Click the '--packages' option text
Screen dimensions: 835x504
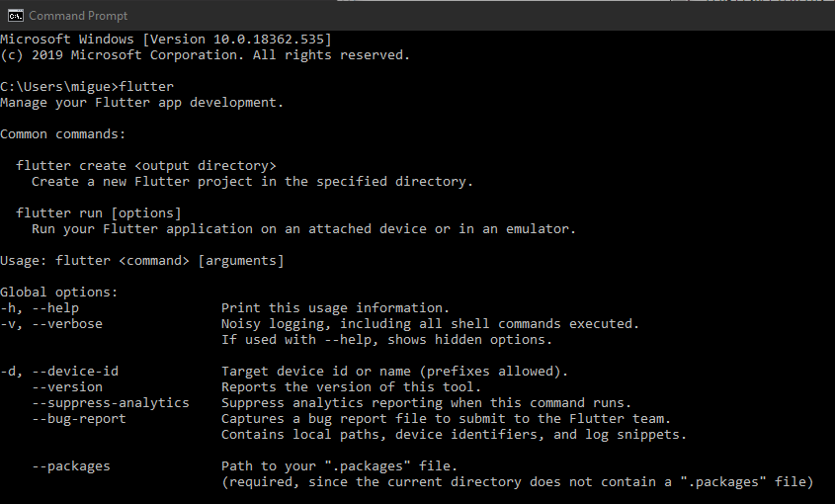[71, 466]
